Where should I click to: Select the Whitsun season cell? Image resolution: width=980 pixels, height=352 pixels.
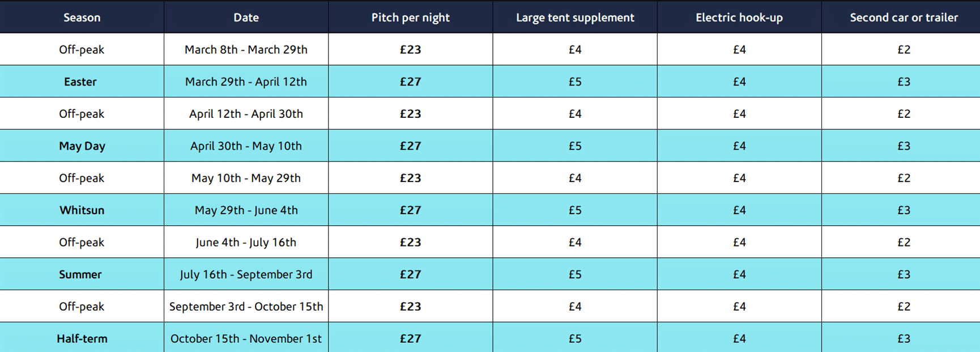pos(82,210)
